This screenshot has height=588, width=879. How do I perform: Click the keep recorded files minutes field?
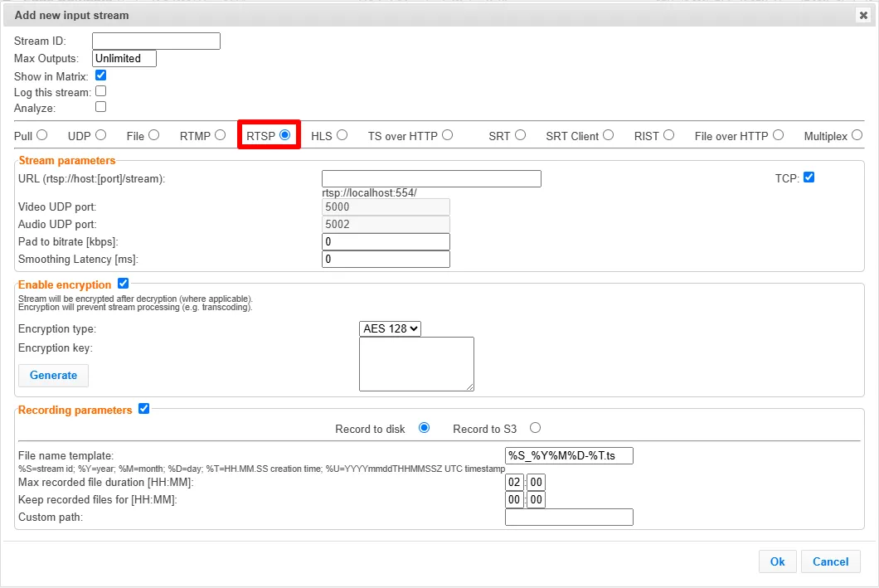point(536,499)
